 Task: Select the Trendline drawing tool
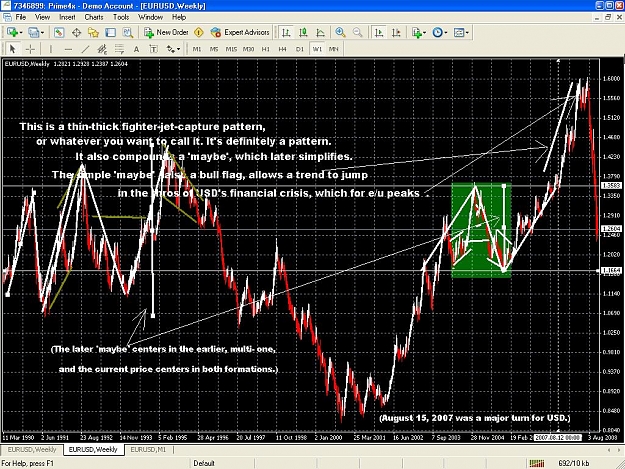(x=85, y=49)
